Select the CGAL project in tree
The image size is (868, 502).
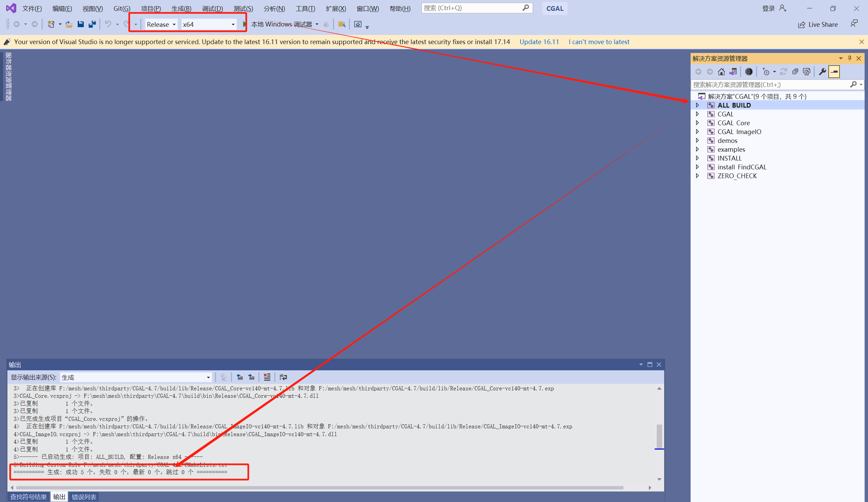click(x=726, y=114)
